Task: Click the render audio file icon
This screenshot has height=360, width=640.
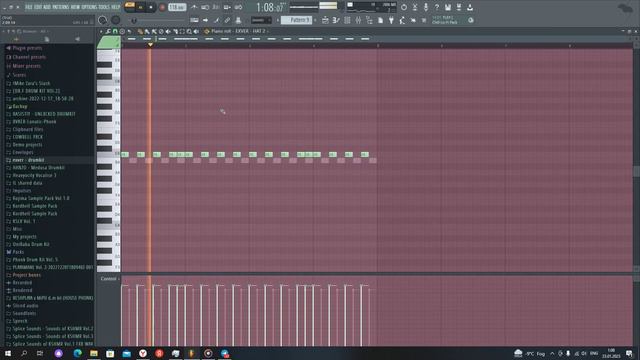Action: point(459,7)
